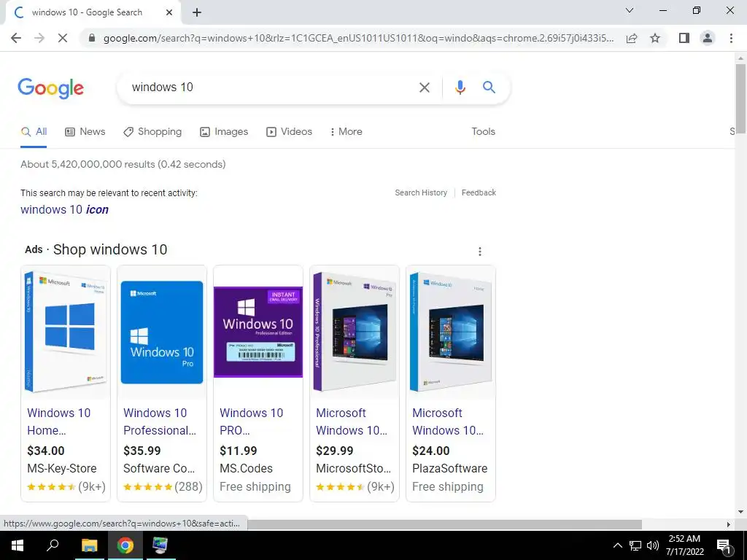This screenshot has width=747, height=560.
Task: Open Windows 10 Home box thumbnail
Action: [66, 332]
